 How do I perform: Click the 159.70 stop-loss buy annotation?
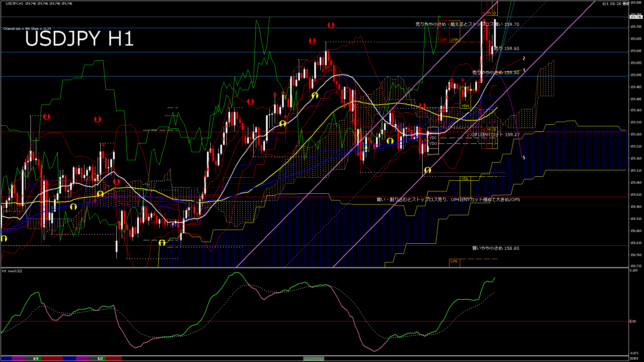(467, 24)
